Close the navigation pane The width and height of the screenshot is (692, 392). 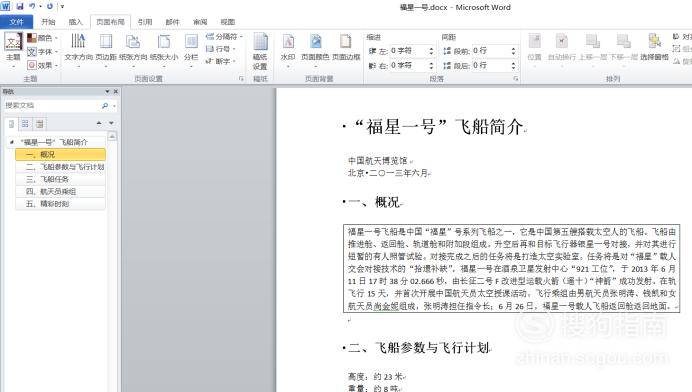pos(116,91)
